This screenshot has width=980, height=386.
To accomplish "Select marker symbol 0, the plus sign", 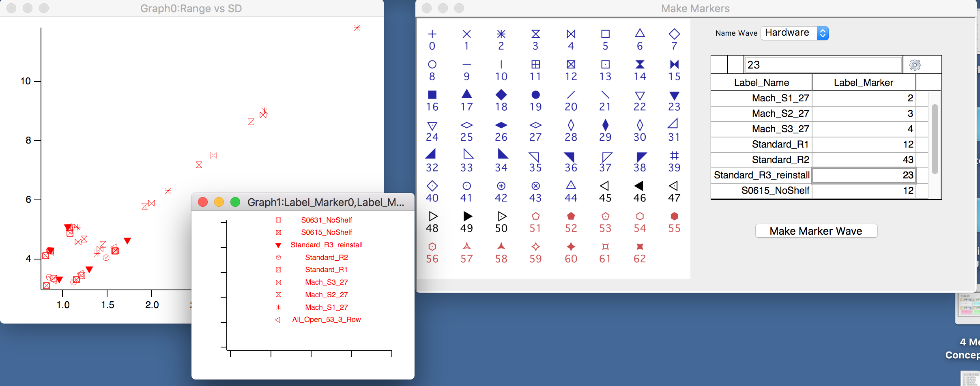I will pos(432,34).
